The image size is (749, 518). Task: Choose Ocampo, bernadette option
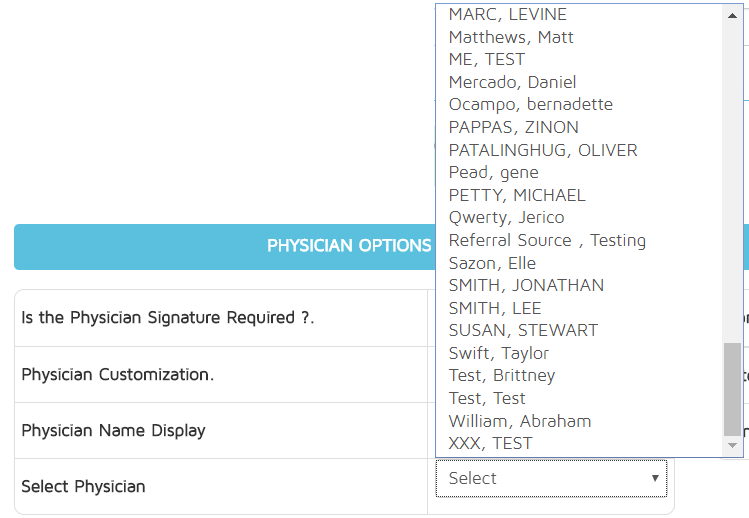[x=530, y=104]
